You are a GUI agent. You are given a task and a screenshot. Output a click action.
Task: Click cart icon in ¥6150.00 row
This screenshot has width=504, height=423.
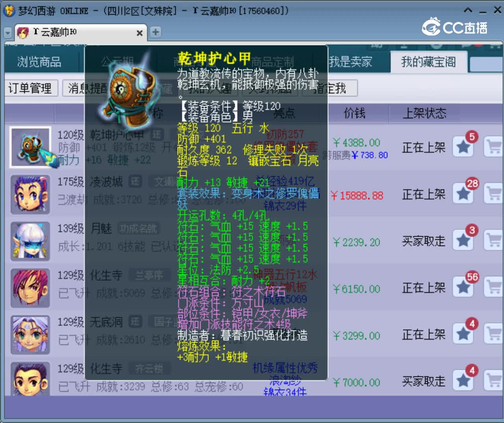pos(493,288)
